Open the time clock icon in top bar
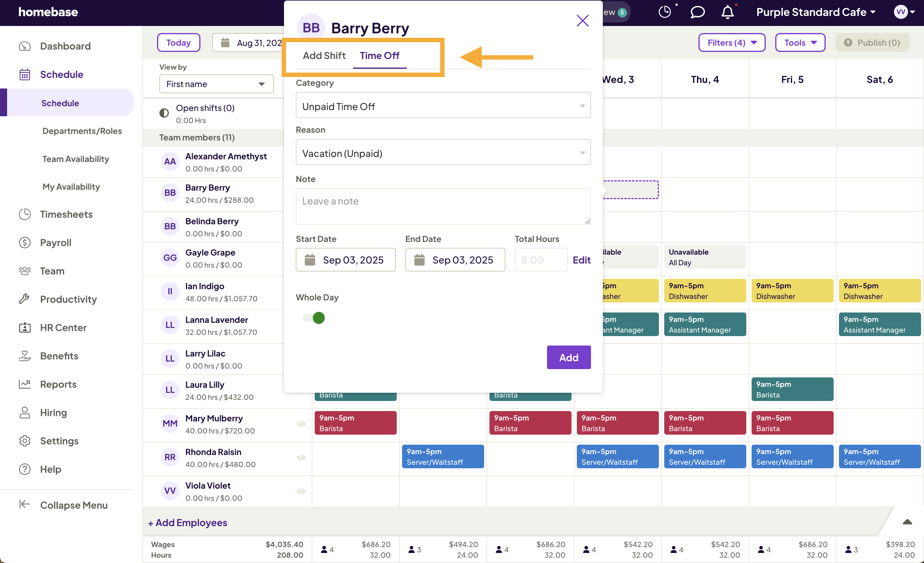 tap(665, 12)
